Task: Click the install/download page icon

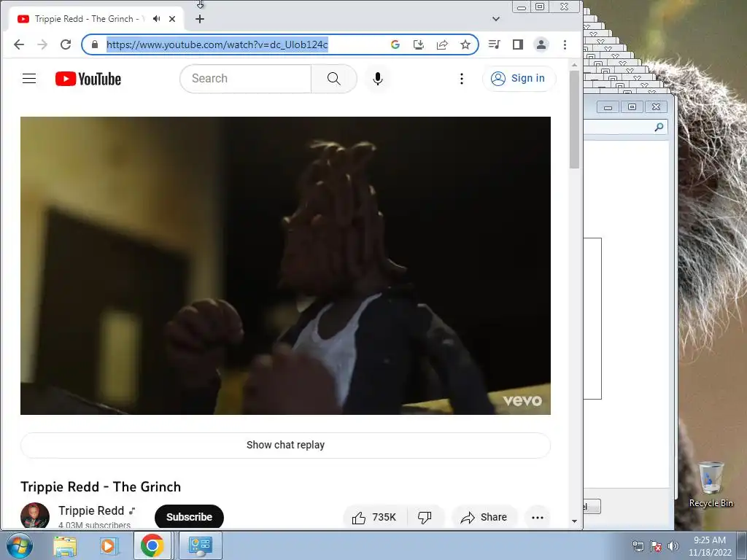Action: [418, 44]
